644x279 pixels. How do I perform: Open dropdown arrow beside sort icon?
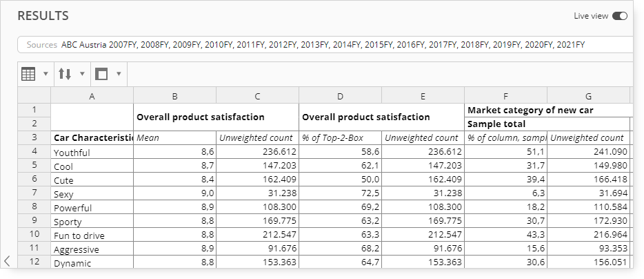click(82, 74)
